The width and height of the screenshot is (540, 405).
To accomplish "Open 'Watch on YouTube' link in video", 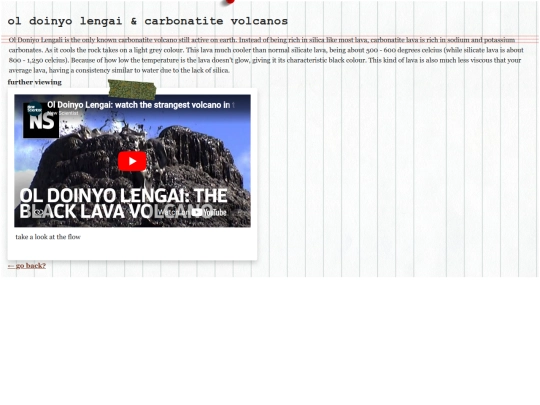I will point(192,212).
